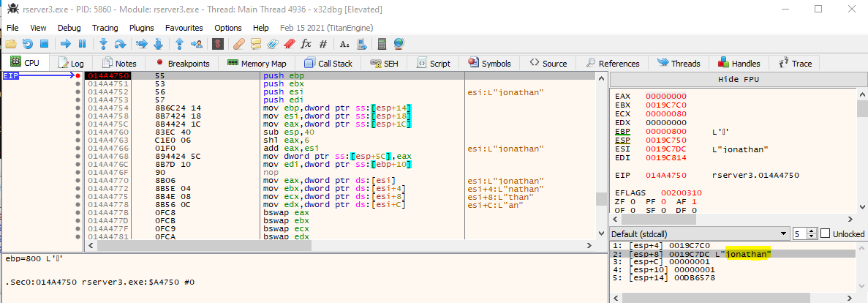This screenshot has width=868, height=303.
Task: Toggle breakpoint bullet at address 014A4768
Action: [78, 157]
